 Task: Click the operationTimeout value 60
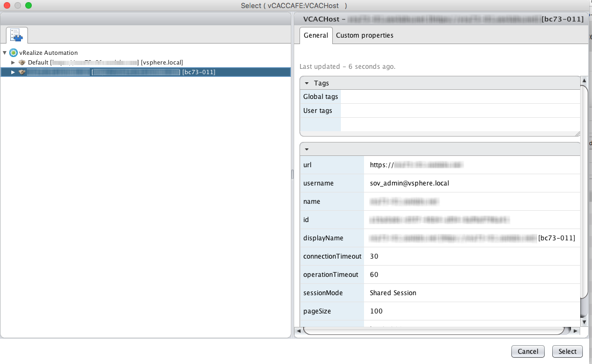(374, 275)
